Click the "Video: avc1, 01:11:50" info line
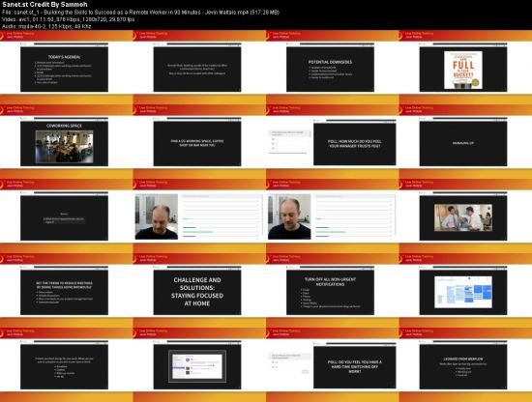The width and height of the screenshot is (532, 402). (69, 19)
